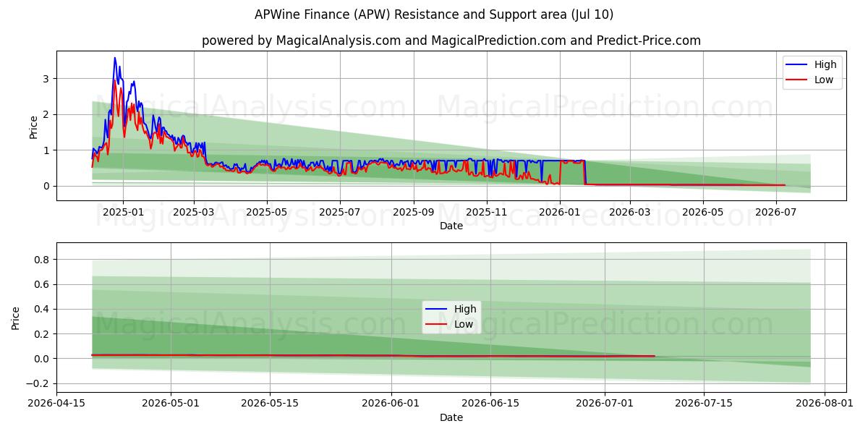Click the blue High line swatch in upper legend
Screen dimensions: 868x434
(x=796, y=64)
